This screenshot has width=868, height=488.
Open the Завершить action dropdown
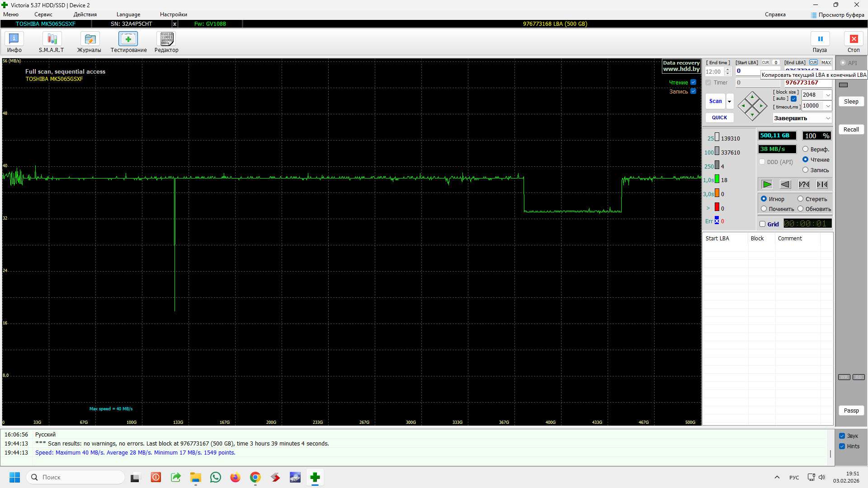point(828,118)
